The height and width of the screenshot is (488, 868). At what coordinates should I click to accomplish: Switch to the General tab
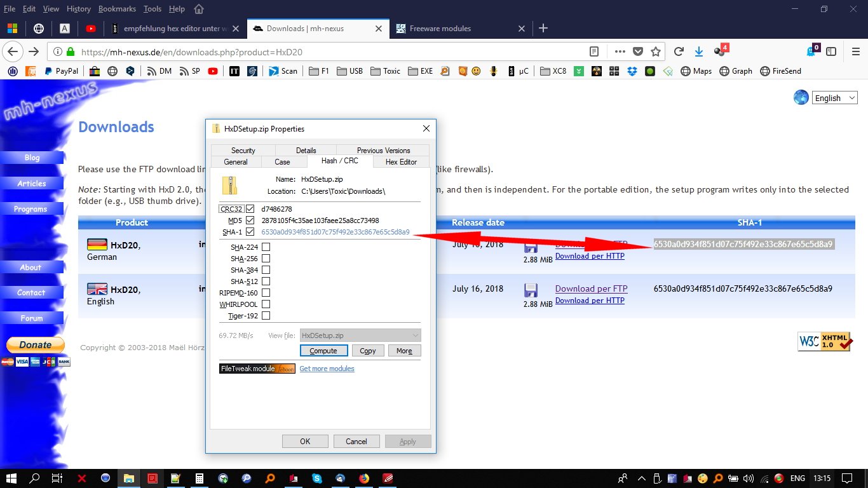point(236,162)
